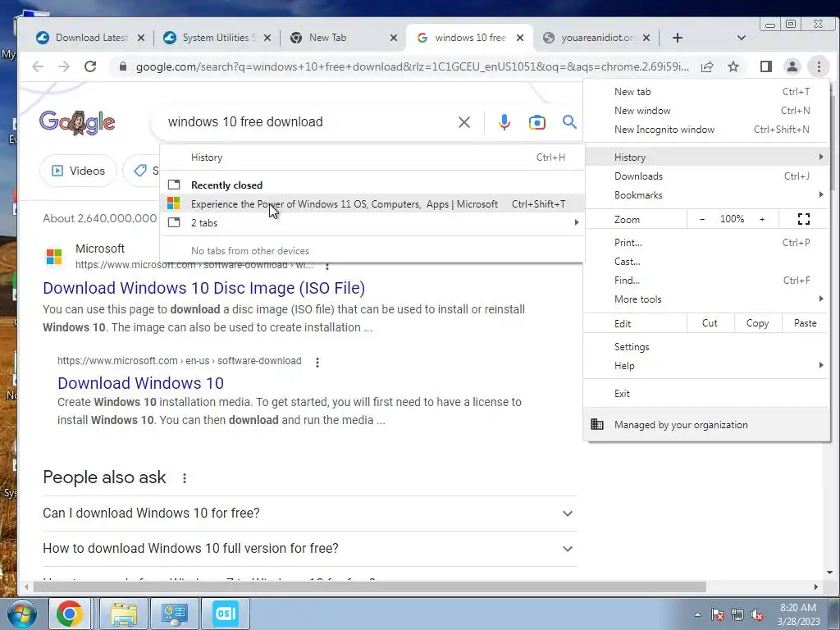Choose Exit from Chrome menu
The width and height of the screenshot is (840, 630).
point(706,393)
